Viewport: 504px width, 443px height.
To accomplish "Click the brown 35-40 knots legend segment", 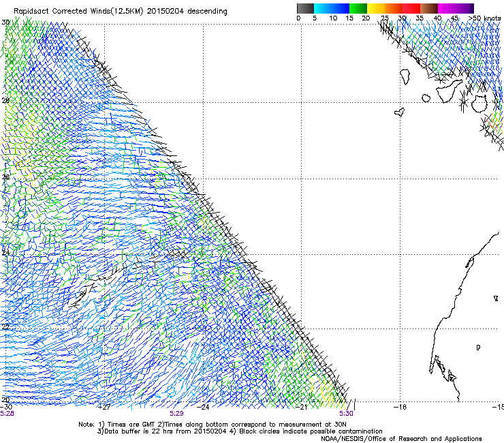I will point(429,8).
